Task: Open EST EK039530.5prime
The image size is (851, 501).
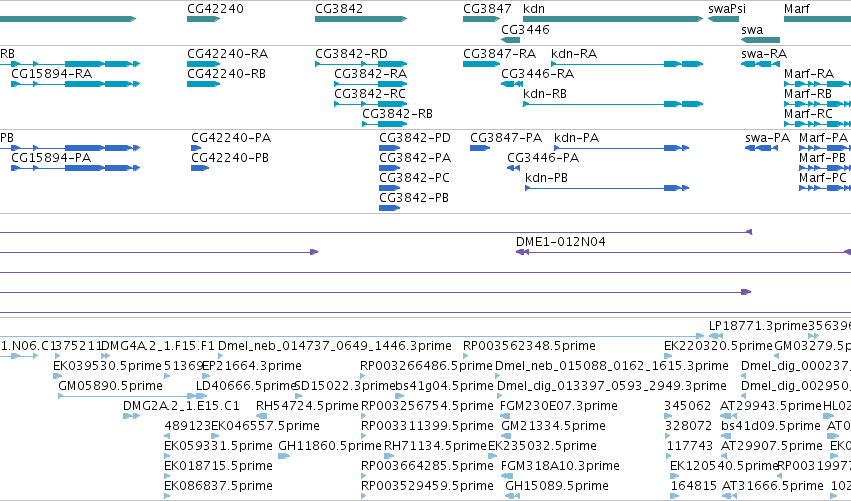Action: 107,366
